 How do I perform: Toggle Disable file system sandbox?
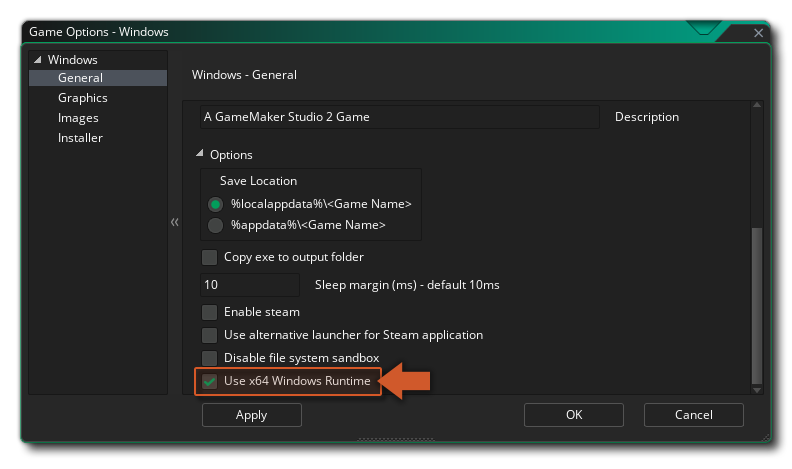point(209,358)
